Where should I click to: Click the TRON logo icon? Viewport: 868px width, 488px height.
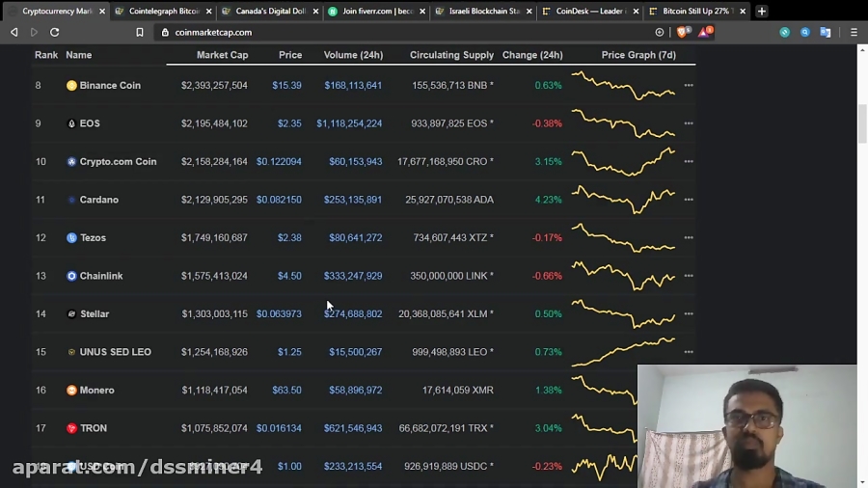71,428
